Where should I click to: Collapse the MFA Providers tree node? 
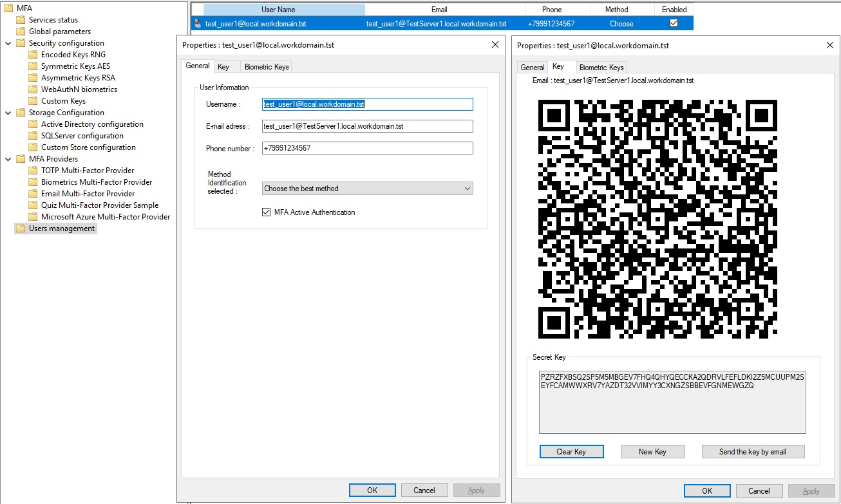click(8, 159)
